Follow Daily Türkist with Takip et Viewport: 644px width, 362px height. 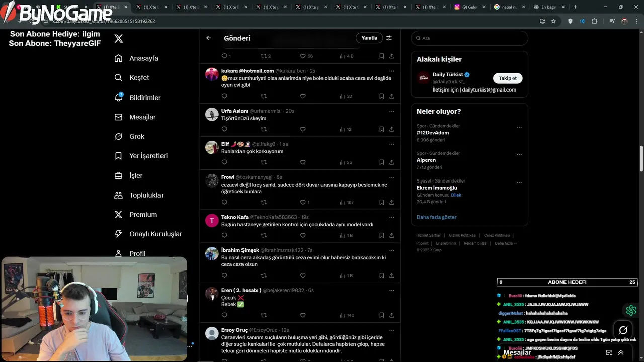(x=508, y=78)
